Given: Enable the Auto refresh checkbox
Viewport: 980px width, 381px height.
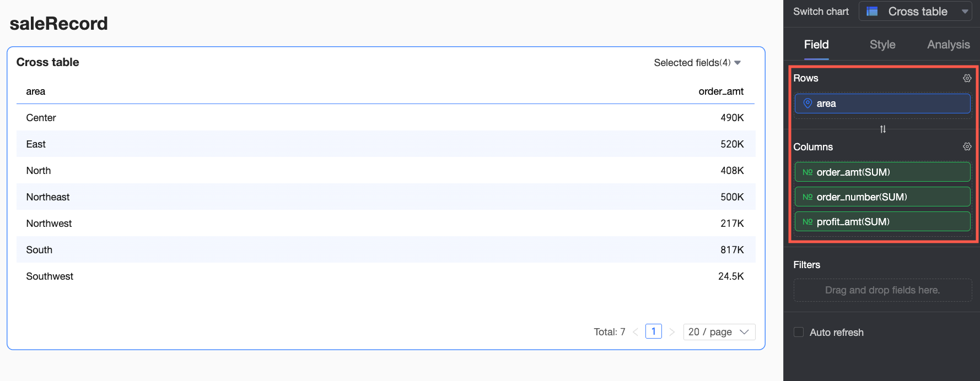Looking at the screenshot, I should (x=799, y=332).
